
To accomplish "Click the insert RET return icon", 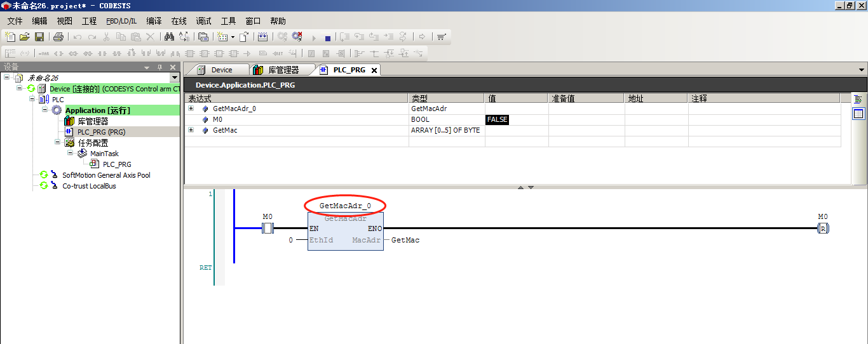I will click(278, 53).
